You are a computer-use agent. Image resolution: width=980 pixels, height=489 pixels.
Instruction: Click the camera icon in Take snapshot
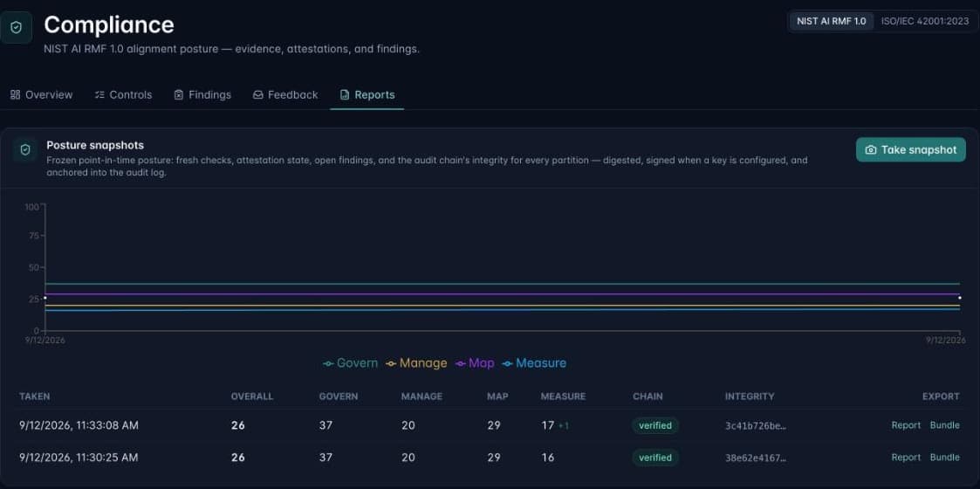click(x=870, y=150)
